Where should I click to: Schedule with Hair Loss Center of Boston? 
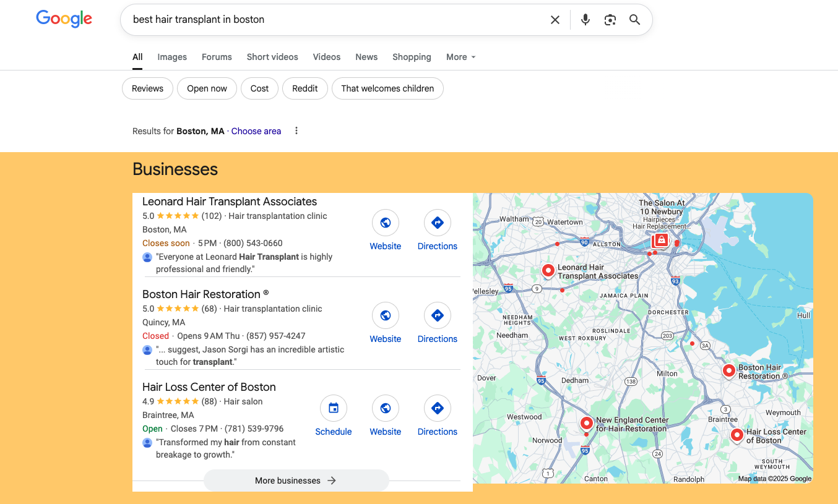tap(334, 408)
